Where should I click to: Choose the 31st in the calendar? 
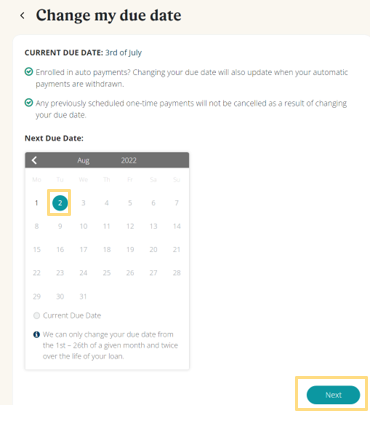(83, 296)
